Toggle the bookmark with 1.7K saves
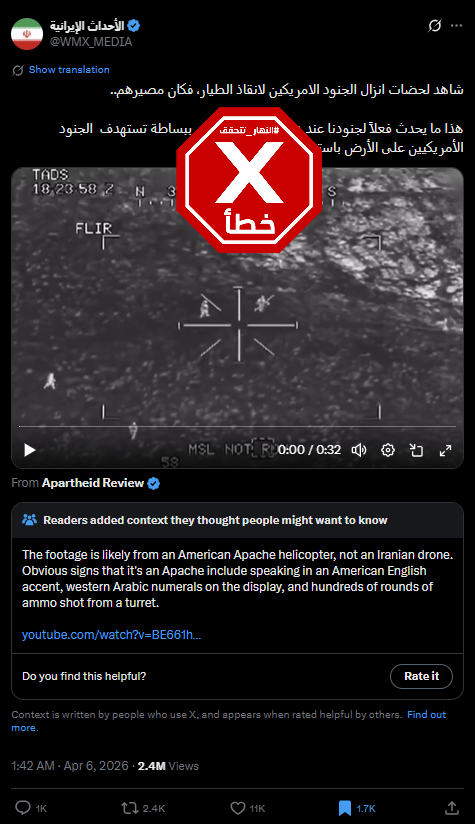This screenshot has height=824, width=475. 345,808
